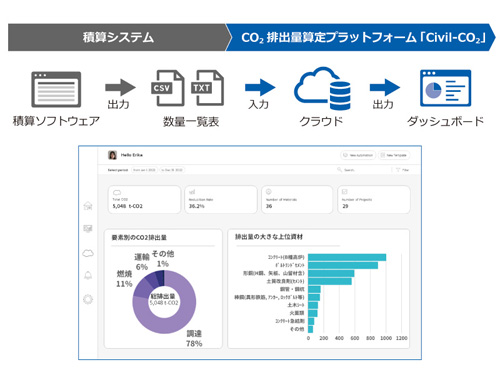Screen dimensions: 500x375
Task: Click the New Template button
Action: (394, 155)
